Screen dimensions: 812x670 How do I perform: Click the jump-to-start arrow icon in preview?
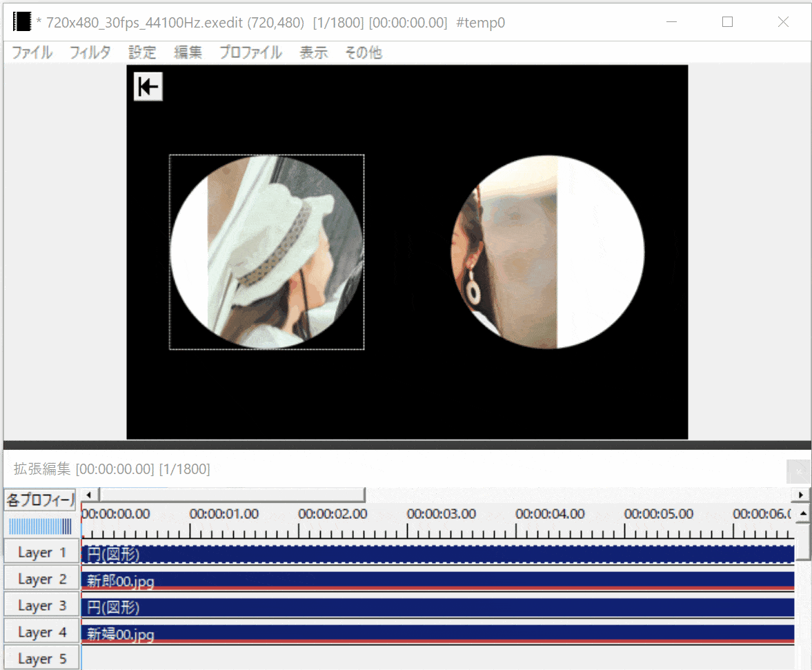tap(148, 87)
